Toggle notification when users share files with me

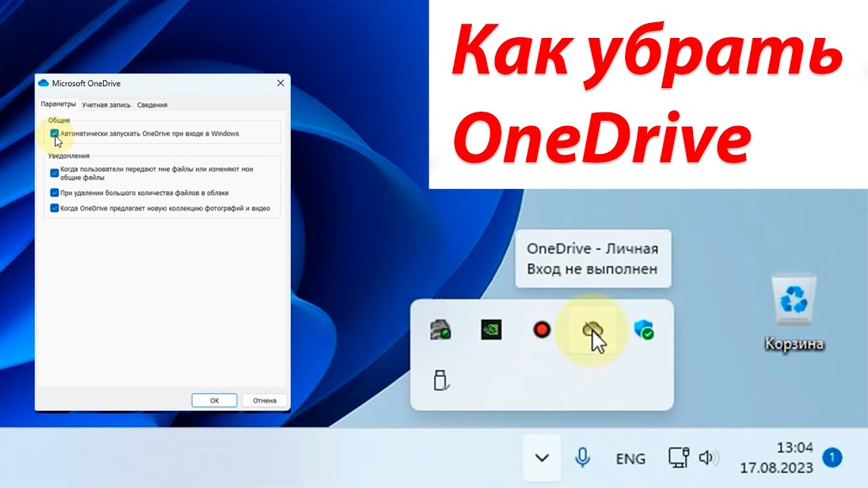tap(54, 173)
